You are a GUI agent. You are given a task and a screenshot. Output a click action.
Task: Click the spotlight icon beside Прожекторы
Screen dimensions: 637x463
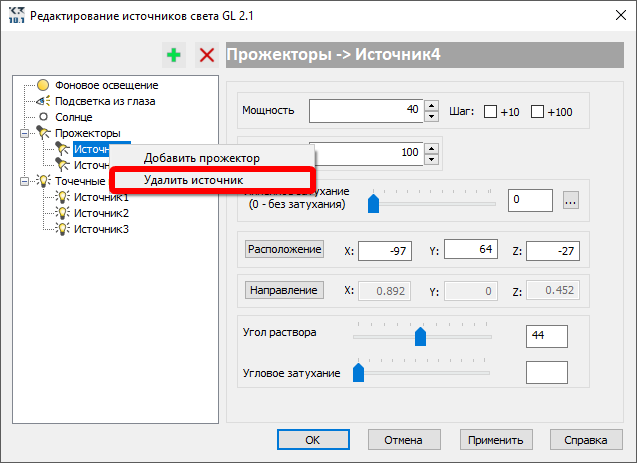pyautogui.click(x=43, y=132)
